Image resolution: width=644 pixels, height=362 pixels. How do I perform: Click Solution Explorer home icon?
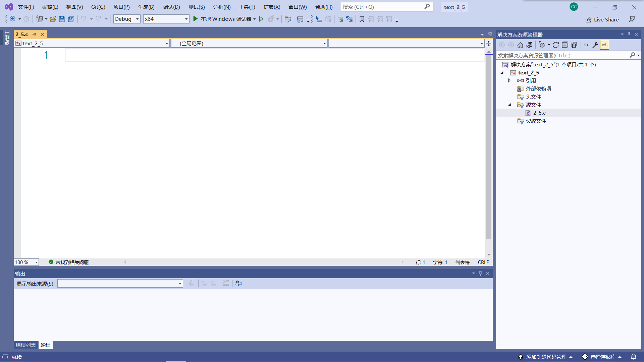[x=520, y=45]
